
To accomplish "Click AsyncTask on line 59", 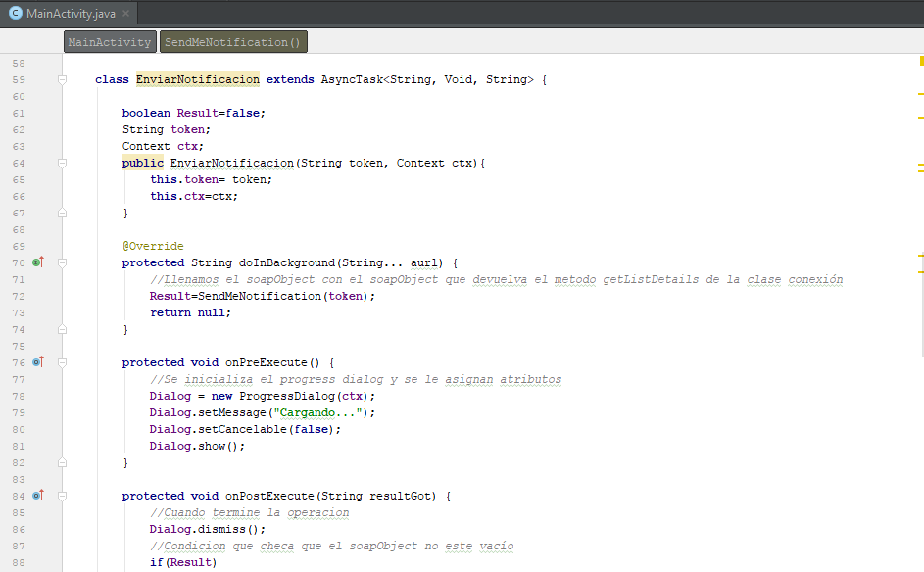I will tap(352, 79).
